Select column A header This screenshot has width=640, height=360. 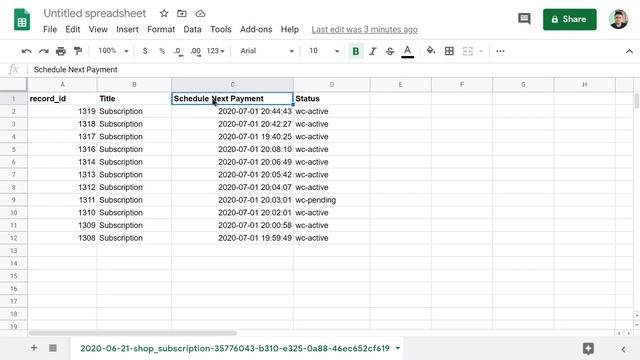pyautogui.click(x=62, y=84)
